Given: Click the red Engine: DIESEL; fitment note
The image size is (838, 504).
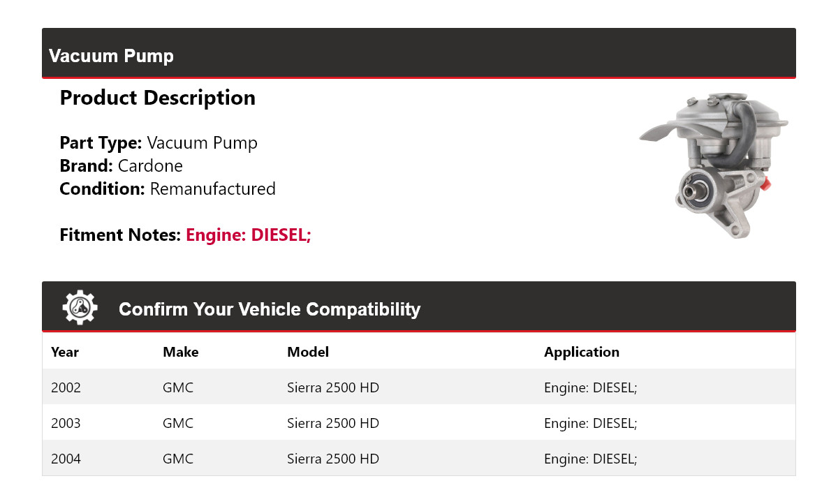Looking at the screenshot, I should tap(248, 235).
